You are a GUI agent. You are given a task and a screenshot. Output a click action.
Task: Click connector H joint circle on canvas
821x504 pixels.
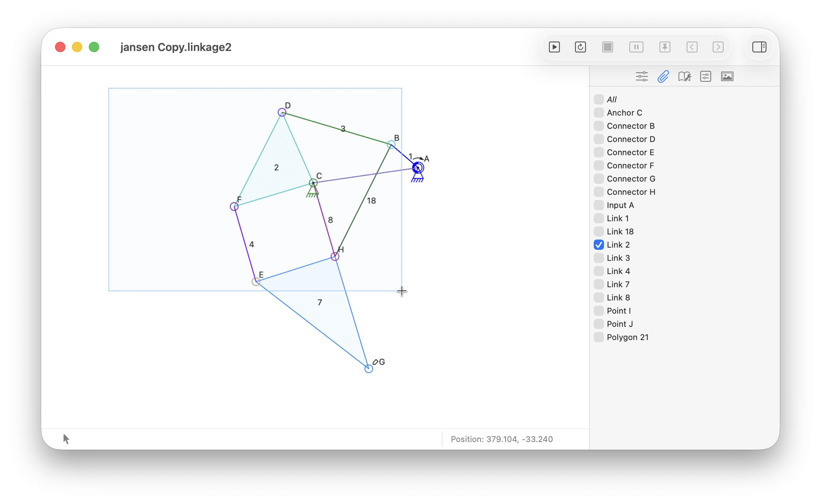pos(334,256)
